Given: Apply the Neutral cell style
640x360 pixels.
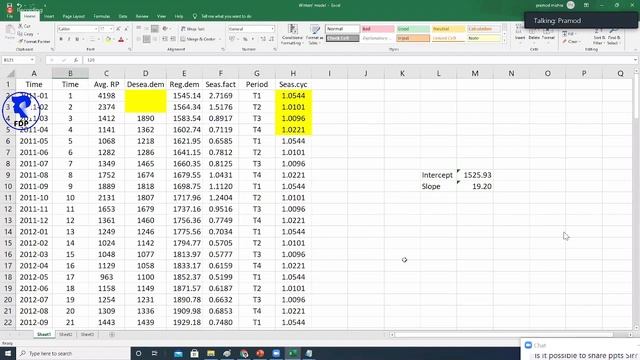Looking at the screenshot, I should [x=448, y=29].
